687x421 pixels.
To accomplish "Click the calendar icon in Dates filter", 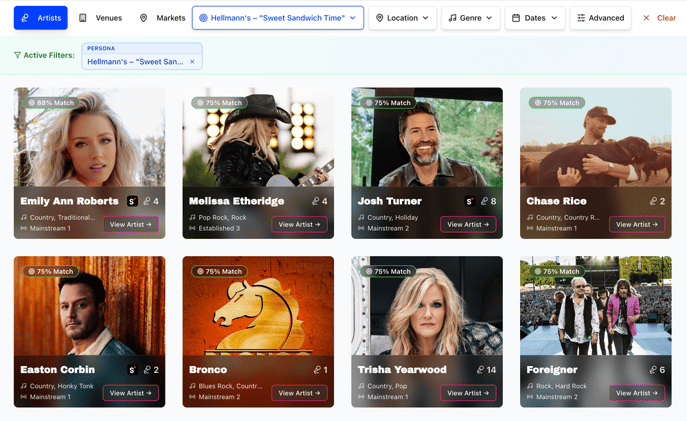I will click(516, 18).
